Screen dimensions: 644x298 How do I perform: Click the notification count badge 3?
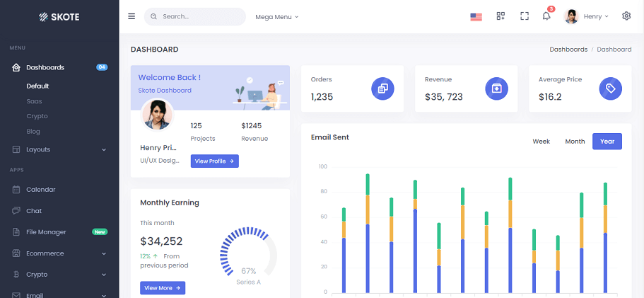[x=551, y=8]
